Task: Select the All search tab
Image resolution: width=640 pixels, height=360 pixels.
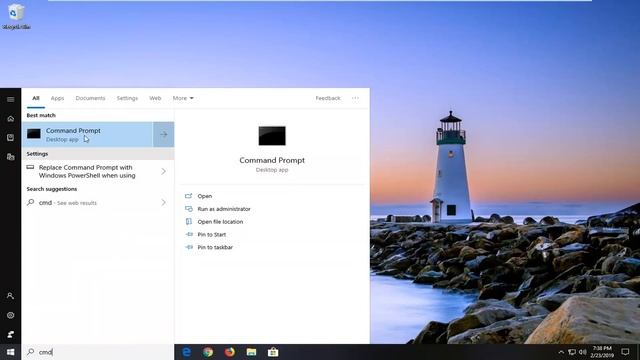Action: click(36, 98)
